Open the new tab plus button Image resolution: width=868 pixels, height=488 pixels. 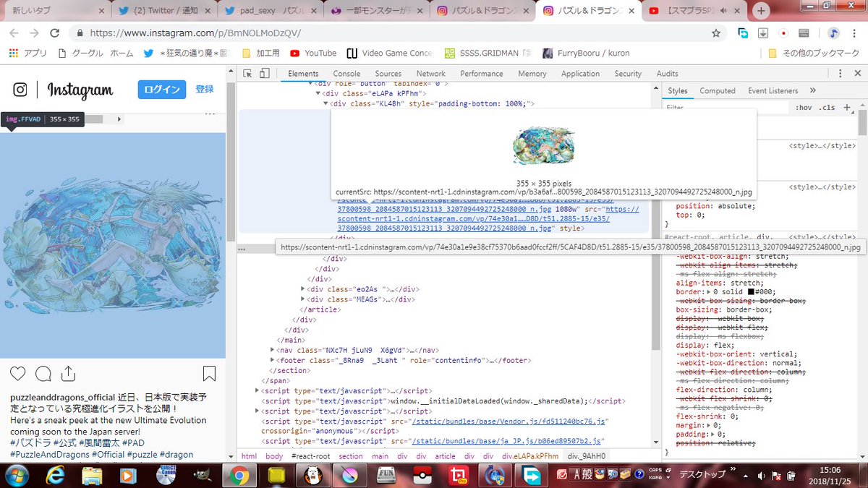(761, 11)
